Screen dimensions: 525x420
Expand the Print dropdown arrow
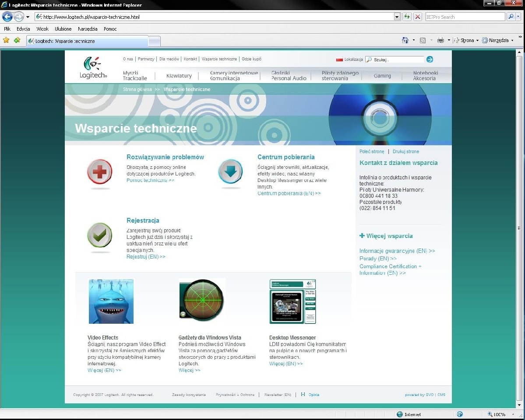[449, 40]
